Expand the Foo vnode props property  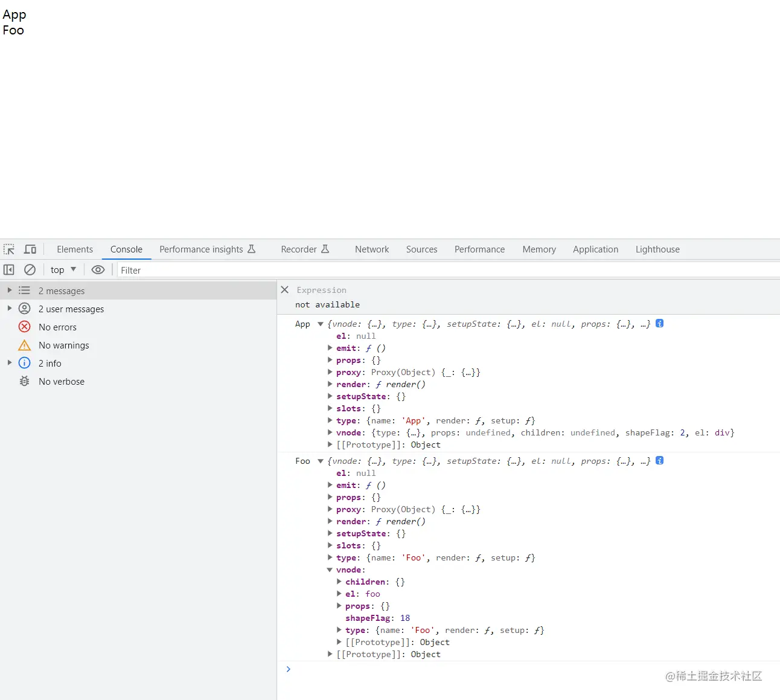click(339, 606)
